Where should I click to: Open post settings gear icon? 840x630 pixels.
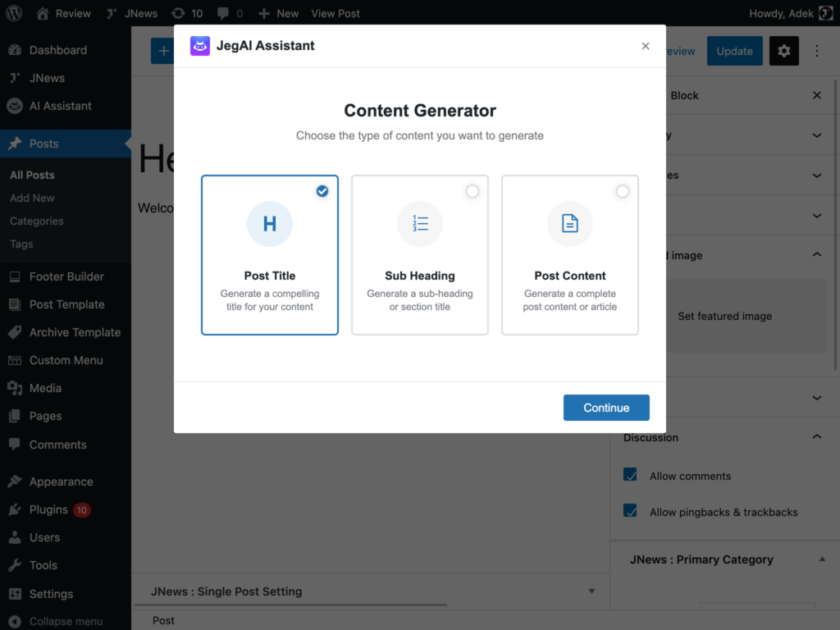point(783,51)
